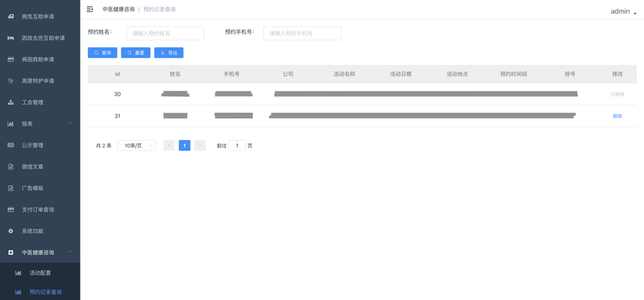Expand the 报表 submenu arrow

[70, 124]
